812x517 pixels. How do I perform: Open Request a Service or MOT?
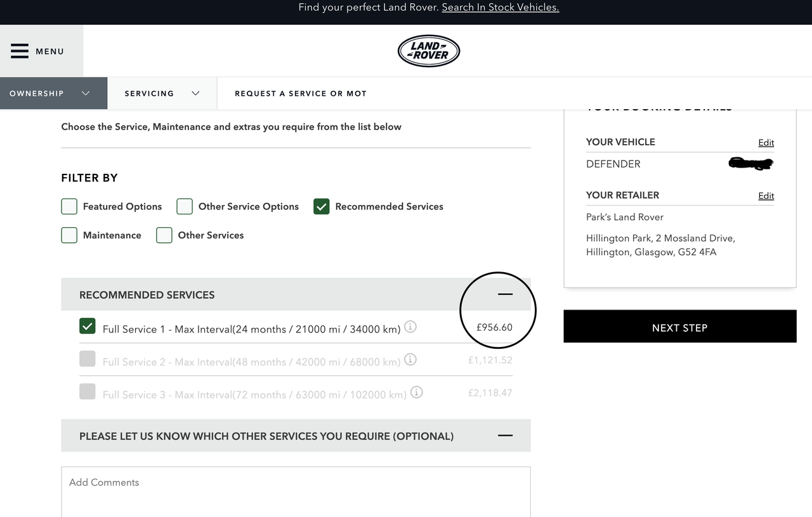click(301, 93)
